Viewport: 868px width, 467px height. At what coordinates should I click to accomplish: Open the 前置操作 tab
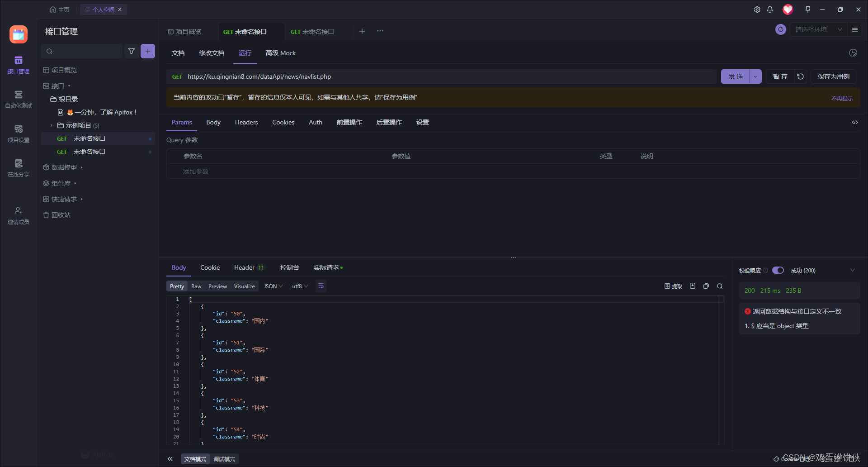click(349, 122)
